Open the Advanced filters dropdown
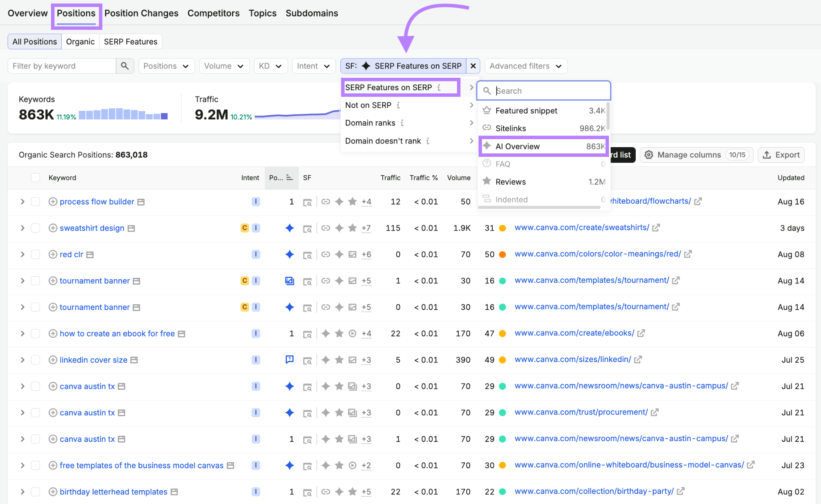821x504 pixels. (526, 66)
